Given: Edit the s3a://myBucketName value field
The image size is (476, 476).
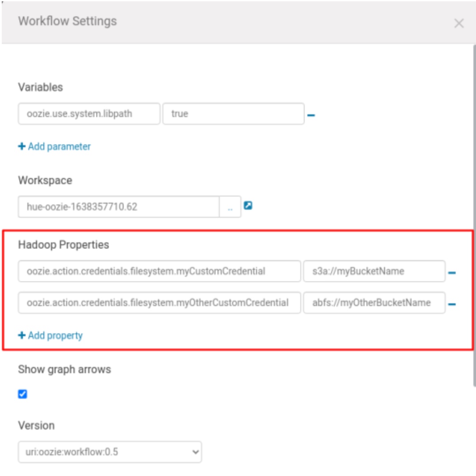Looking at the screenshot, I should click(x=374, y=271).
